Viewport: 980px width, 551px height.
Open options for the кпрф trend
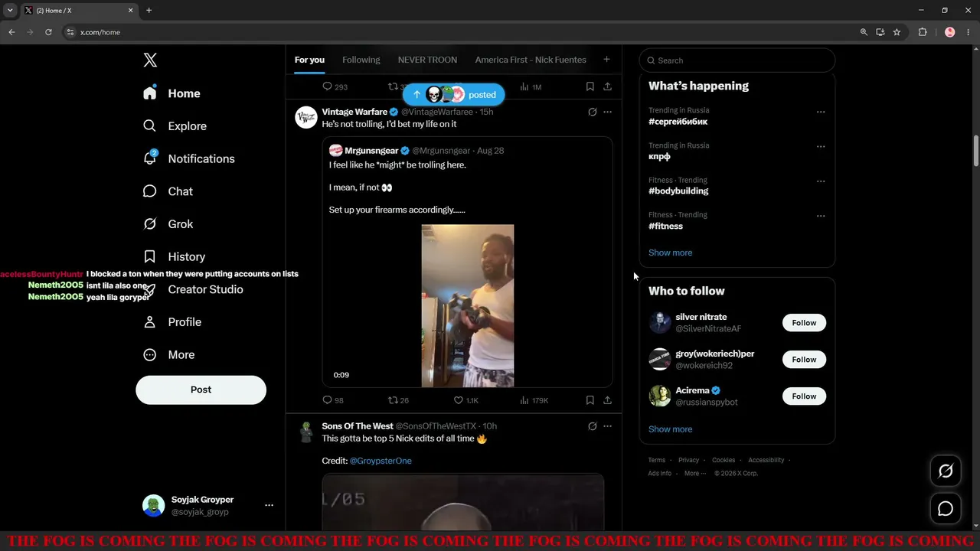pyautogui.click(x=821, y=147)
